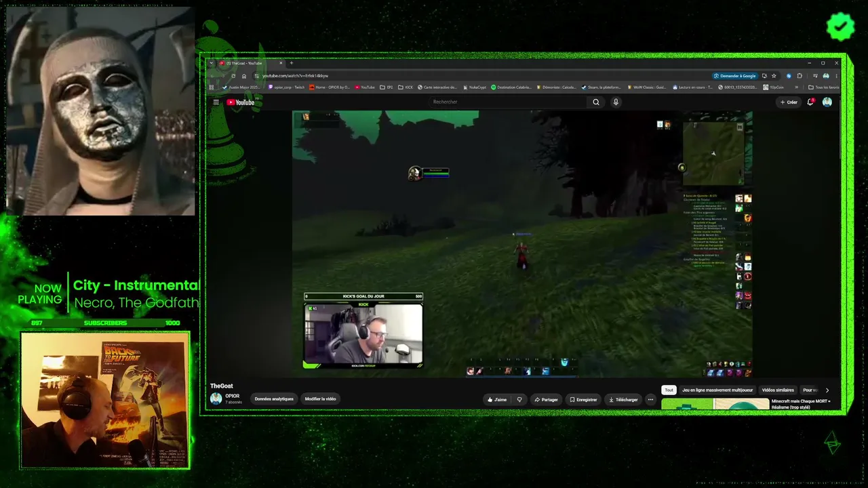Open the tab search dropdown arrow
The height and width of the screenshot is (488, 868).
(x=211, y=63)
